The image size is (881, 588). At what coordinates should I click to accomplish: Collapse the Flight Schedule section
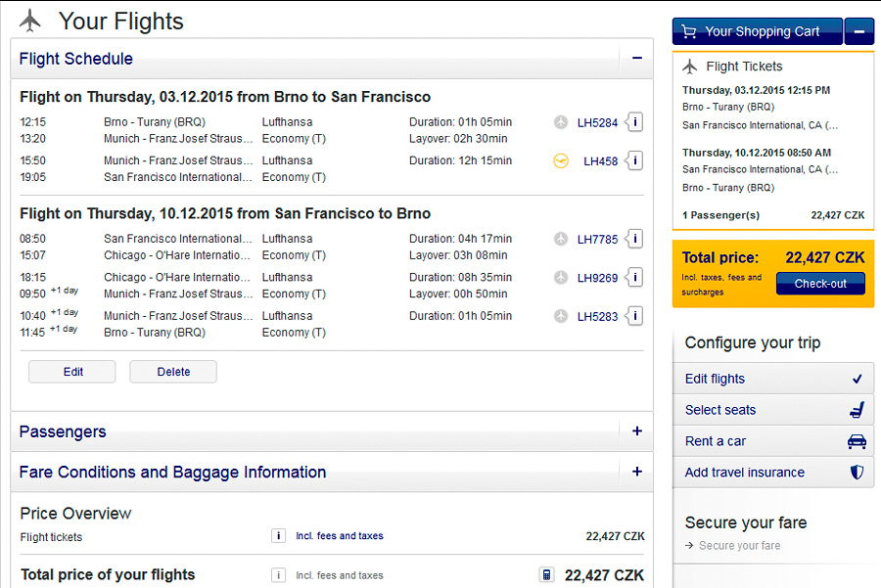click(x=637, y=58)
